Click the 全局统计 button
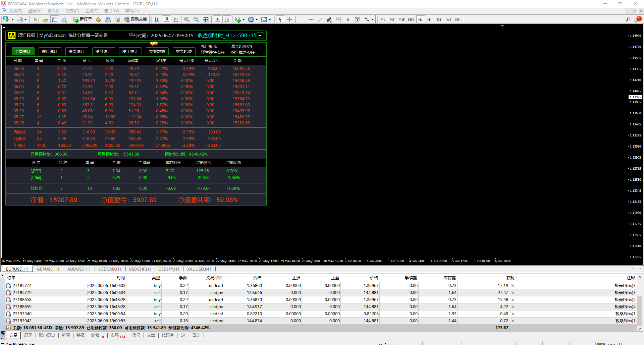The width and height of the screenshot is (644, 345). [x=22, y=51]
